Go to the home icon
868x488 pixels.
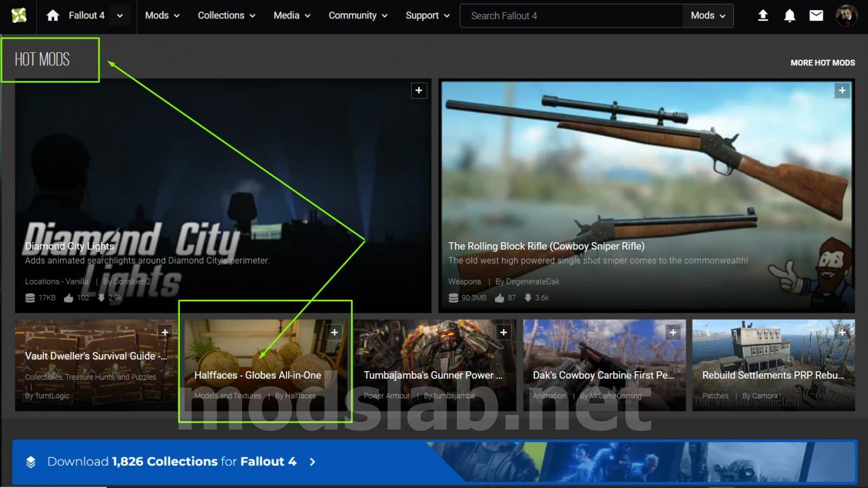tap(53, 15)
